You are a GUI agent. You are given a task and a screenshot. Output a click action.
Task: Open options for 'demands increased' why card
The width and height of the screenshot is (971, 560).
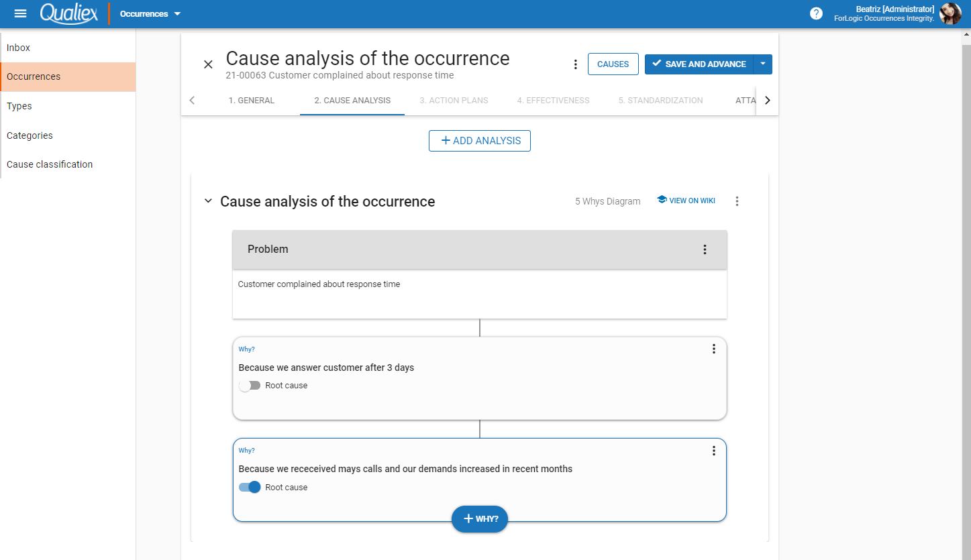[x=713, y=451]
